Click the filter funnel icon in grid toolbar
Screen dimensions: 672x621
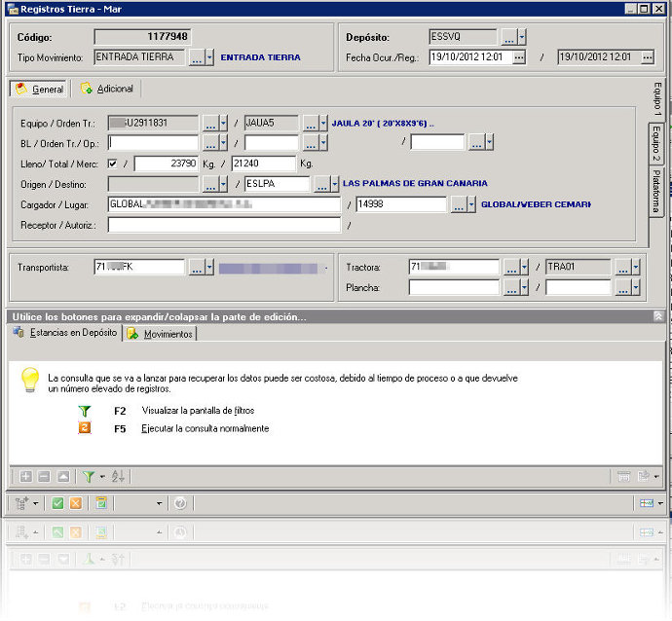89,476
